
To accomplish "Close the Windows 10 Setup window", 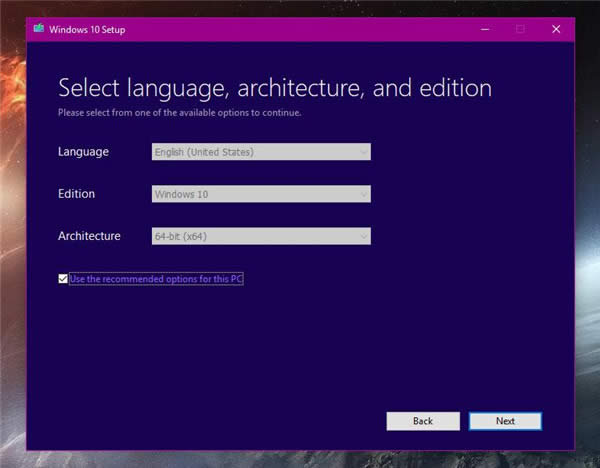I will pyautogui.click(x=556, y=30).
